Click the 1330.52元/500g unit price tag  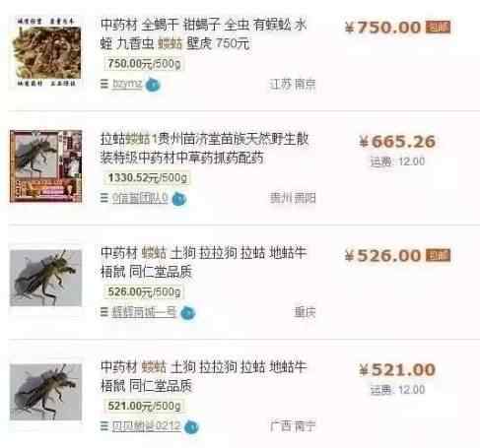pyautogui.click(x=147, y=178)
